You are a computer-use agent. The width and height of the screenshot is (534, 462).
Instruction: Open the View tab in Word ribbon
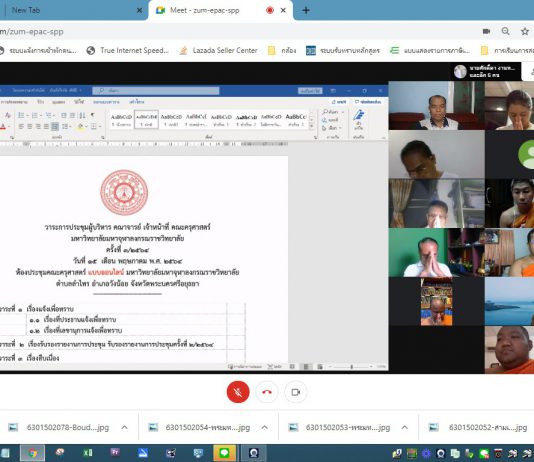[x=59, y=101]
